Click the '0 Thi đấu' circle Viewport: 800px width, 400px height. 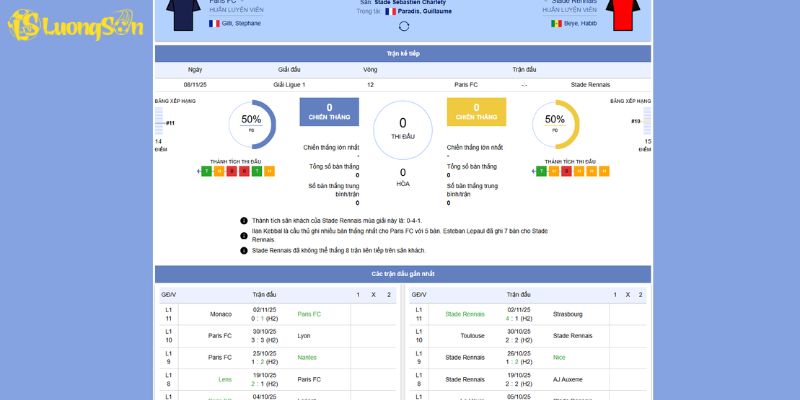403,130
